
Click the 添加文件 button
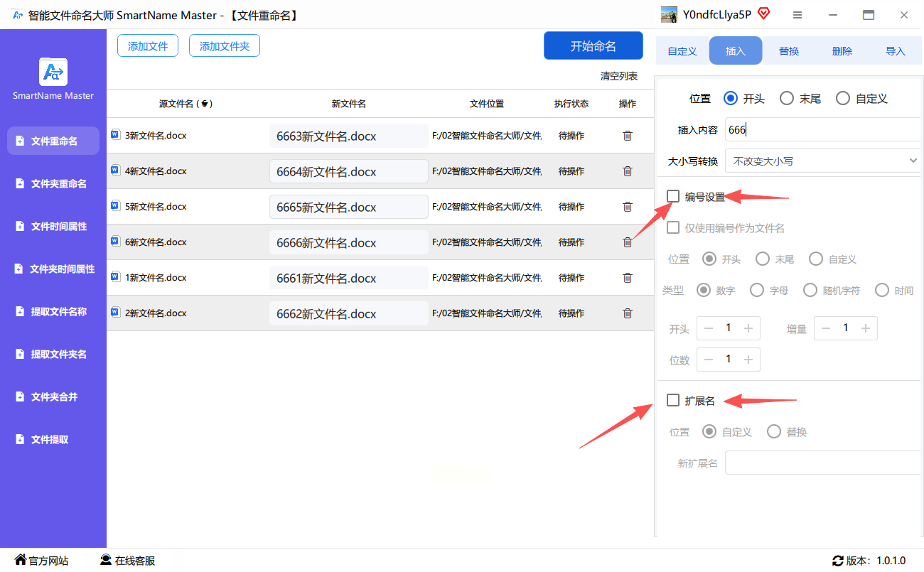coord(148,46)
